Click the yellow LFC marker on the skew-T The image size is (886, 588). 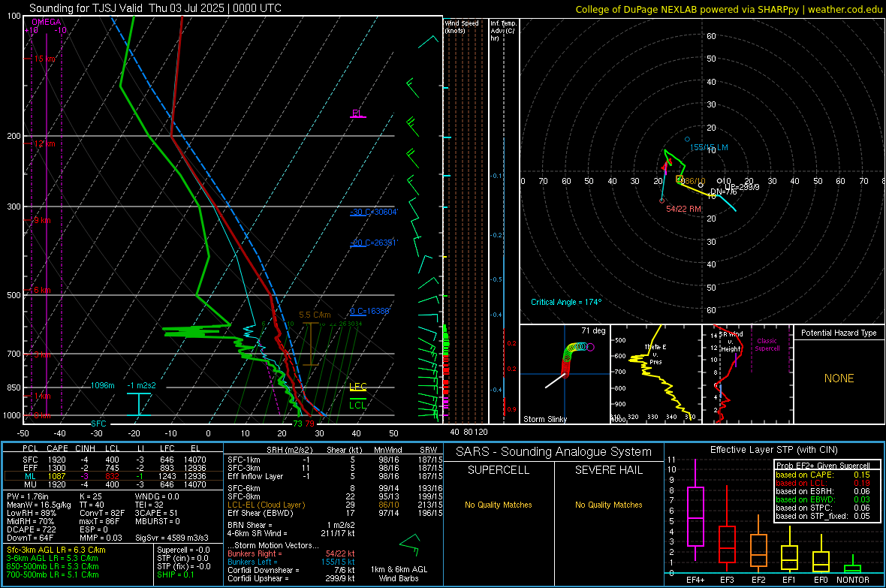point(357,387)
